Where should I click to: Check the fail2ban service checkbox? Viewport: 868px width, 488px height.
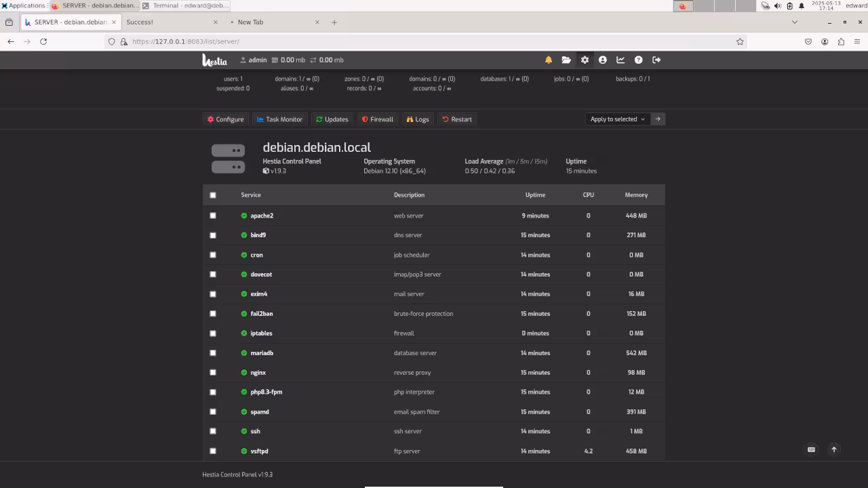(x=213, y=314)
